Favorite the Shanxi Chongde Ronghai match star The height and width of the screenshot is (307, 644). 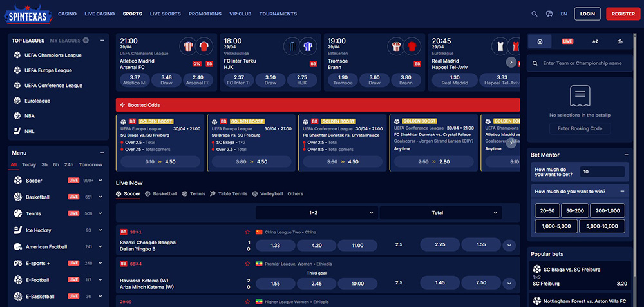(x=247, y=232)
